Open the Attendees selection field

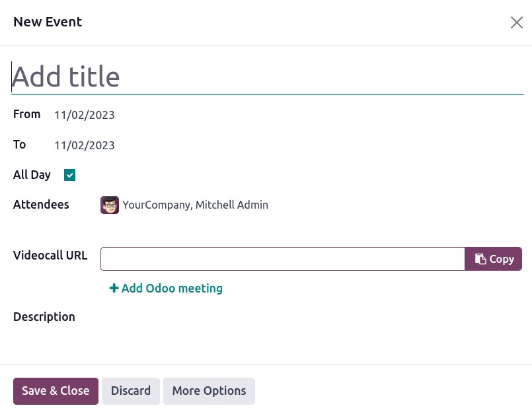(311, 205)
